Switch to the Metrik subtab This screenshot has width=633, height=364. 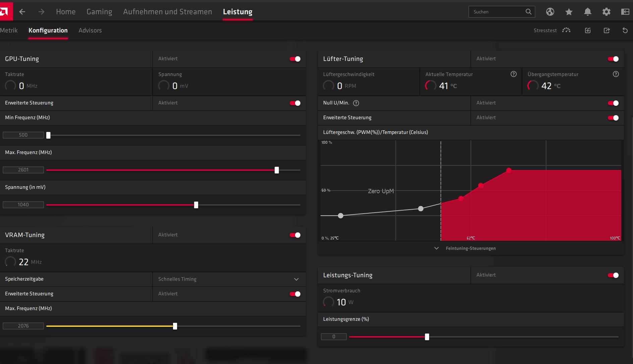point(9,30)
